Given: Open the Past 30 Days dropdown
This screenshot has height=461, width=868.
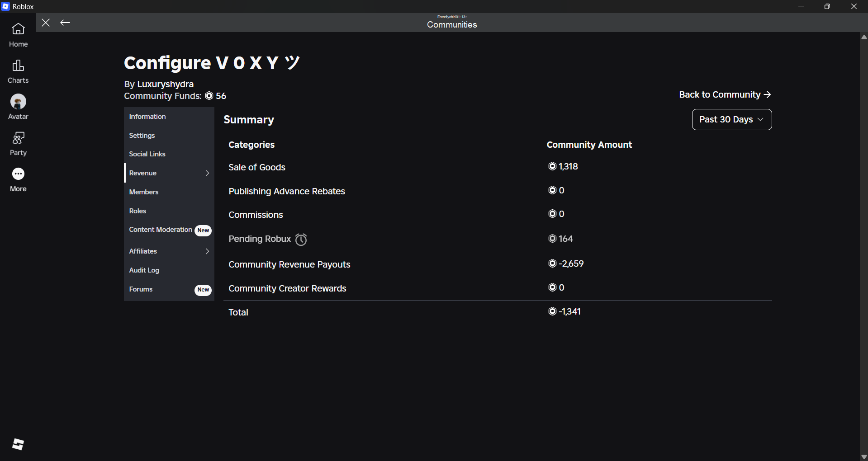Looking at the screenshot, I should (732, 119).
